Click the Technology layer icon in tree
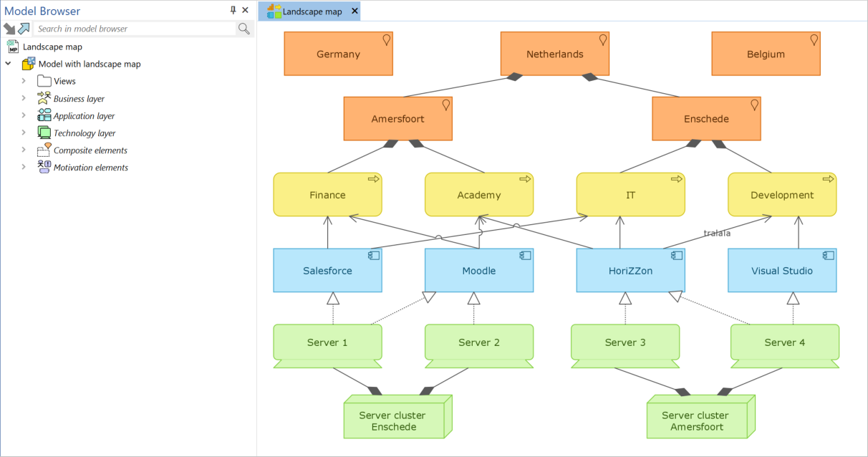 [44, 133]
